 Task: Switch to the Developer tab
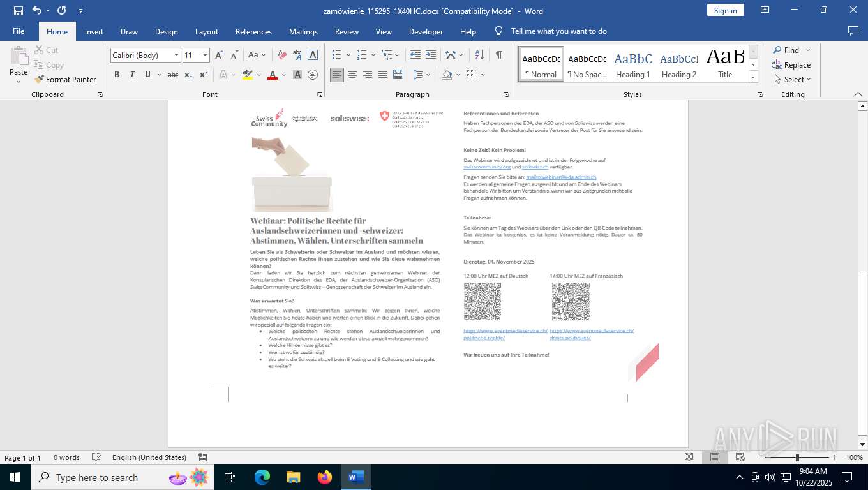coord(426,31)
